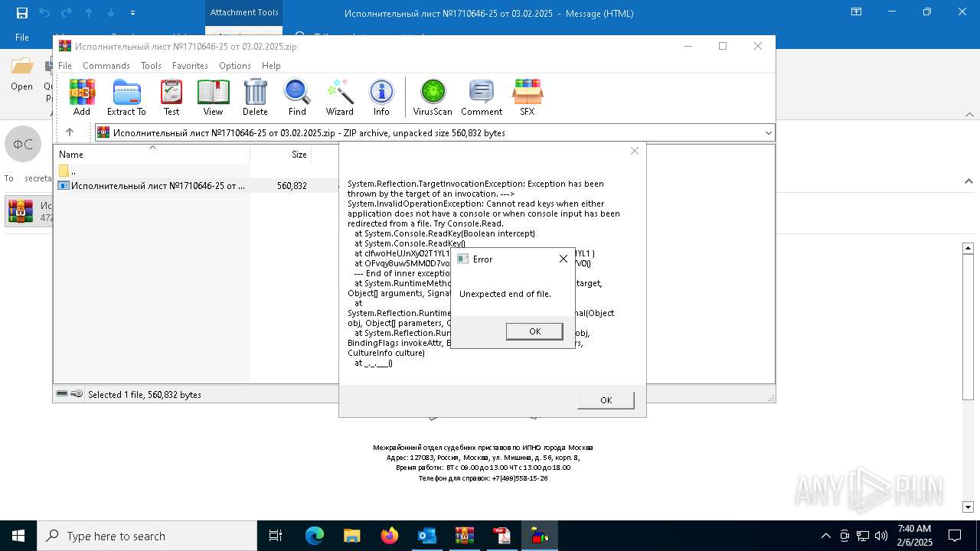
Task: Run the Test archive tool
Action: 171,97
